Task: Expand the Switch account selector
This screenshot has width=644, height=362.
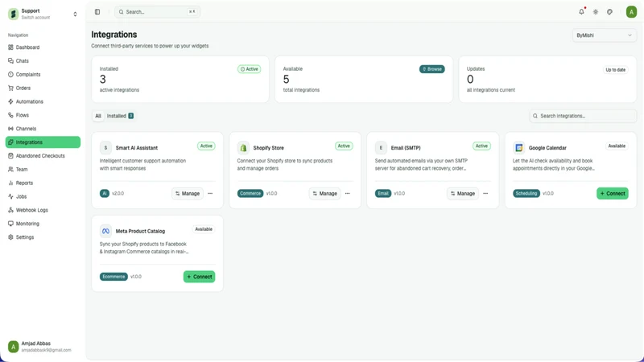Action: pyautogui.click(x=75, y=14)
